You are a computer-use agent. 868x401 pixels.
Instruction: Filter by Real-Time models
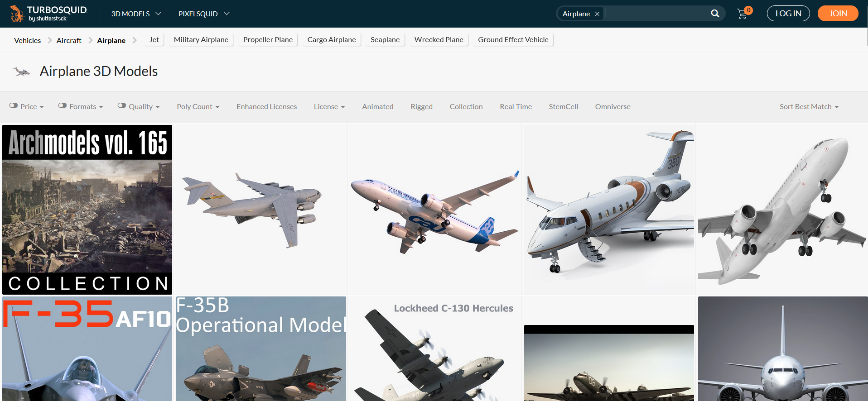[x=516, y=107]
